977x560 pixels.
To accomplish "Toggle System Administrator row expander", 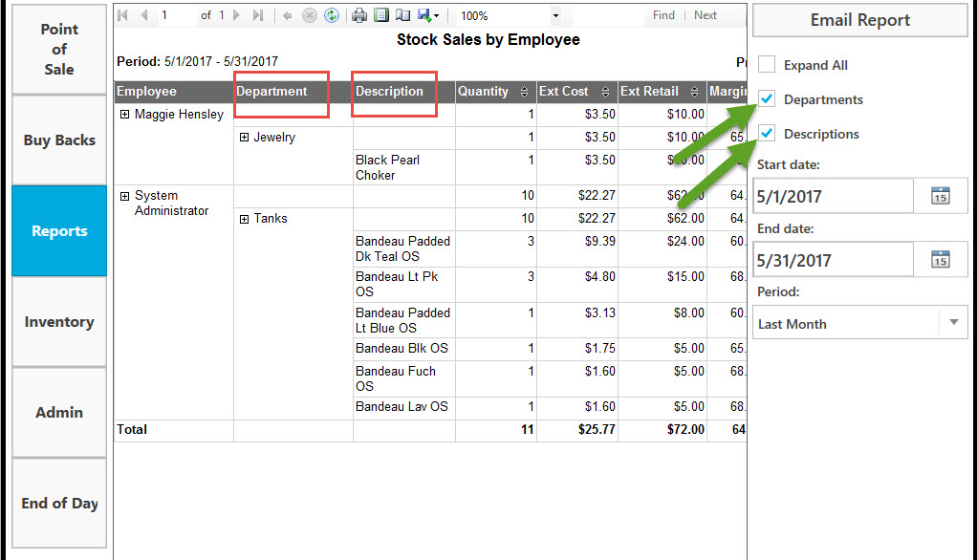I will coord(124,196).
